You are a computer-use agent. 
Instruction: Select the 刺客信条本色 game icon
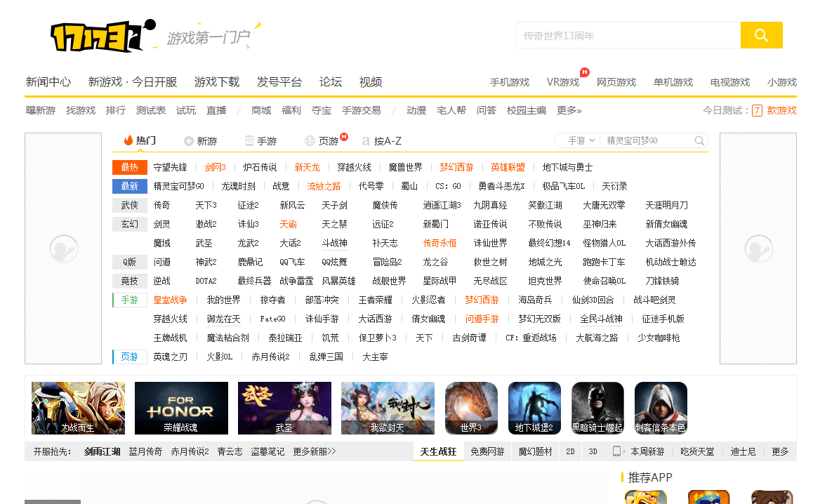tap(661, 408)
